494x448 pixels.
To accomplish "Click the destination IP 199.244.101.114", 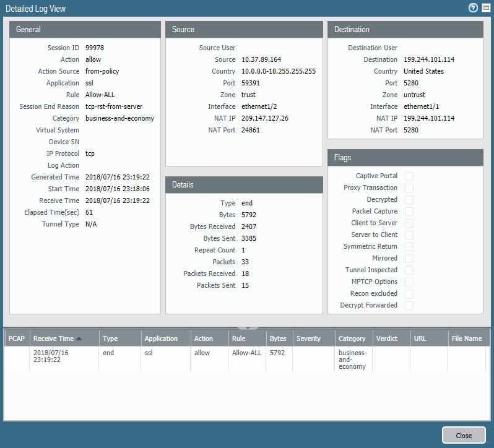I will pyautogui.click(x=429, y=59).
